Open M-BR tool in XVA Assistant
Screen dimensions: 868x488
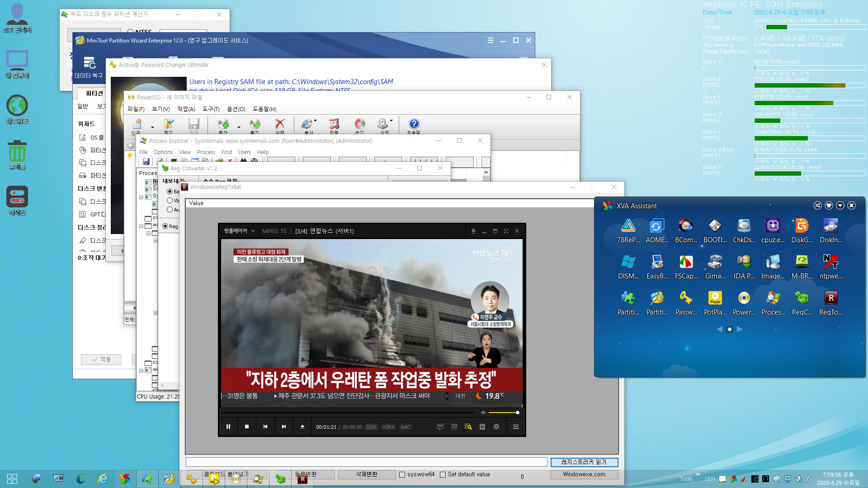(x=802, y=267)
